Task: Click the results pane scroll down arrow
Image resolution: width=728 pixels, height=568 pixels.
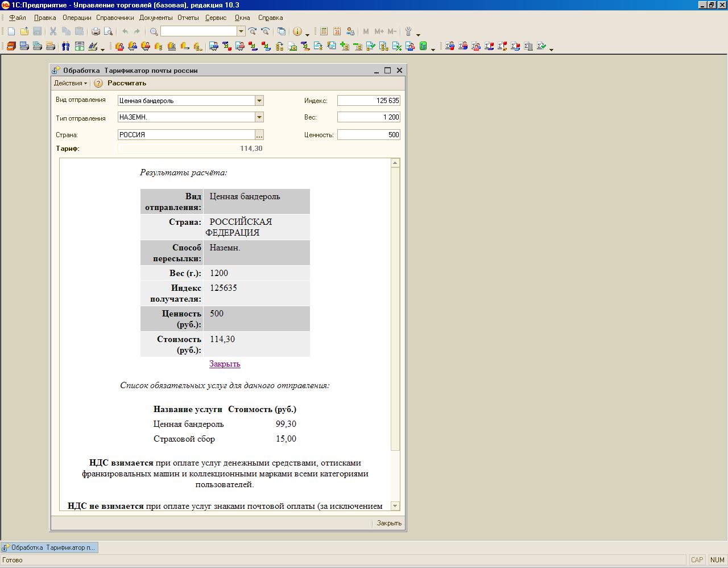Action: [395, 506]
